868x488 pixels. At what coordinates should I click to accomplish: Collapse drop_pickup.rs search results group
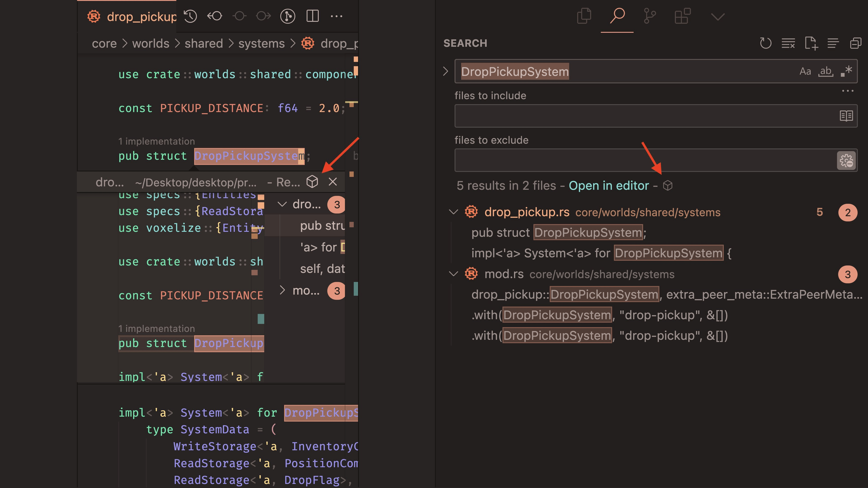453,212
